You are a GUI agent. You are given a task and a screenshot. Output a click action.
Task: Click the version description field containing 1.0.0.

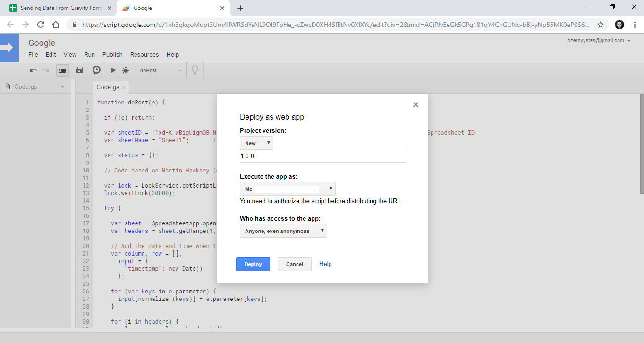pyautogui.click(x=323, y=156)
